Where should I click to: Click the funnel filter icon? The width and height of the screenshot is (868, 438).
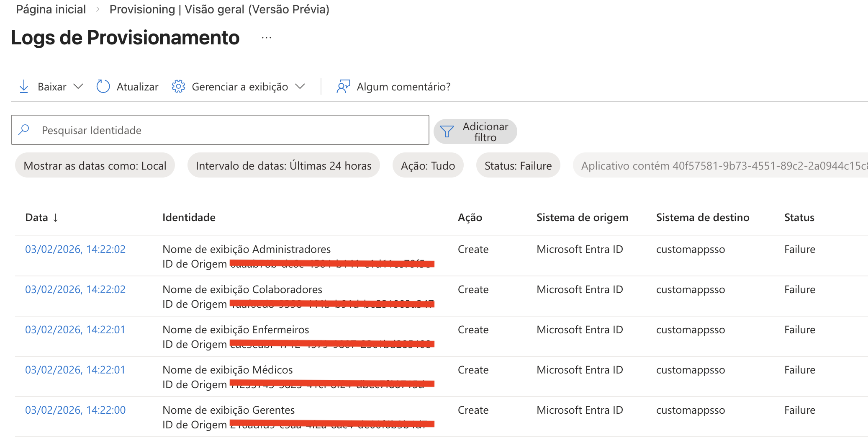tap(447, 131)
